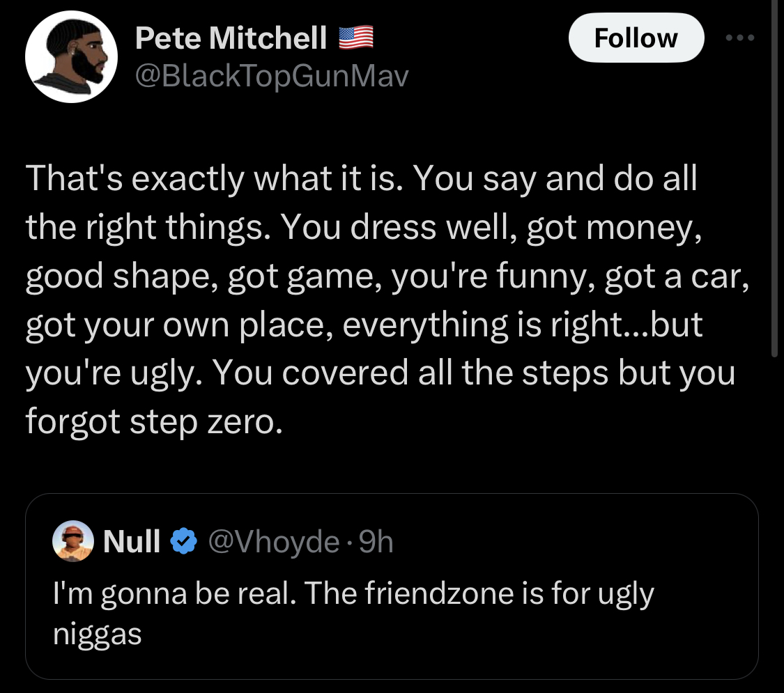
Task: Click the Pete Mitchell display name
Action: 231,39
